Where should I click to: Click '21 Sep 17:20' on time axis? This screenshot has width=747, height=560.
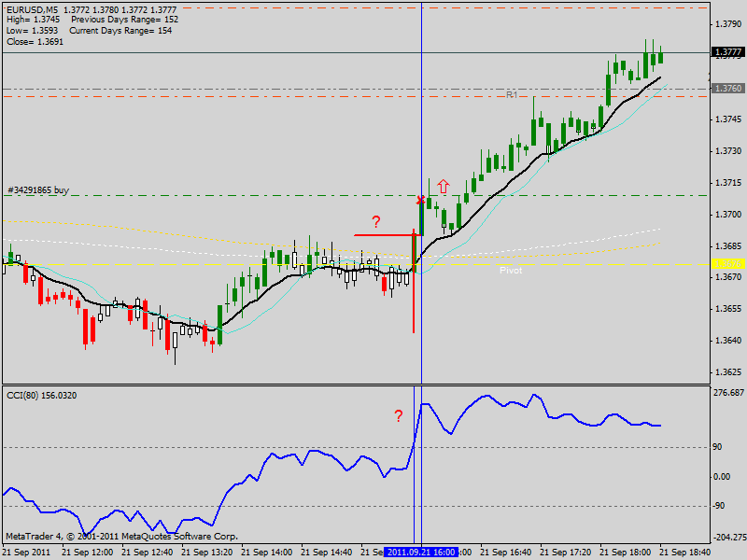[566, 553]
